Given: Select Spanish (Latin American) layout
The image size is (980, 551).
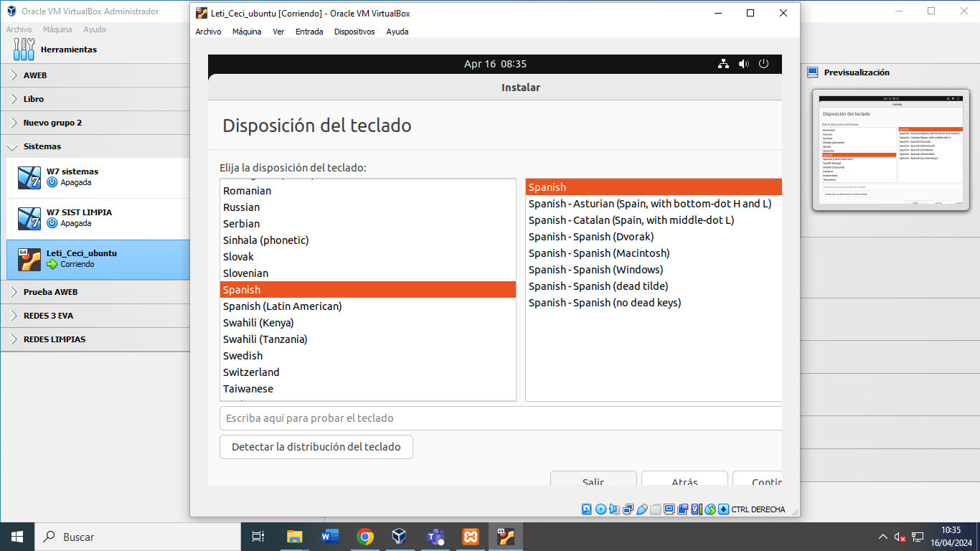Looking at the screenshot, I should pos(283,306).
